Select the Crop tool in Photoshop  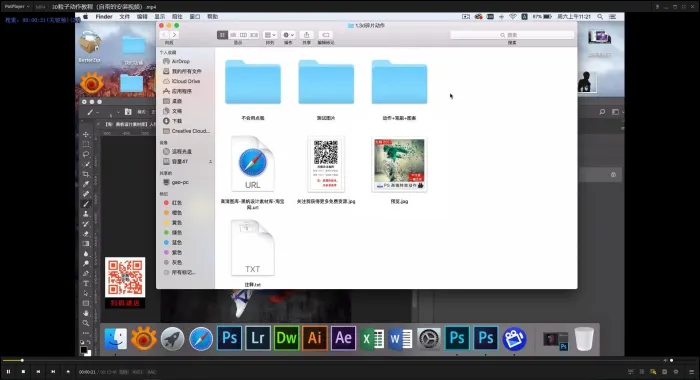click(86, 174)
